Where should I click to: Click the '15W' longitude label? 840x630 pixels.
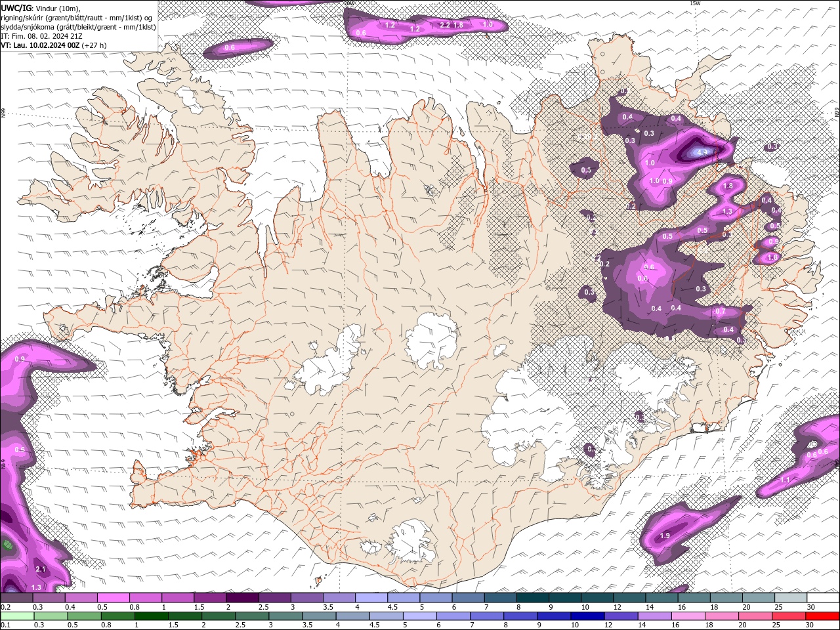click(x=696, y=3)
